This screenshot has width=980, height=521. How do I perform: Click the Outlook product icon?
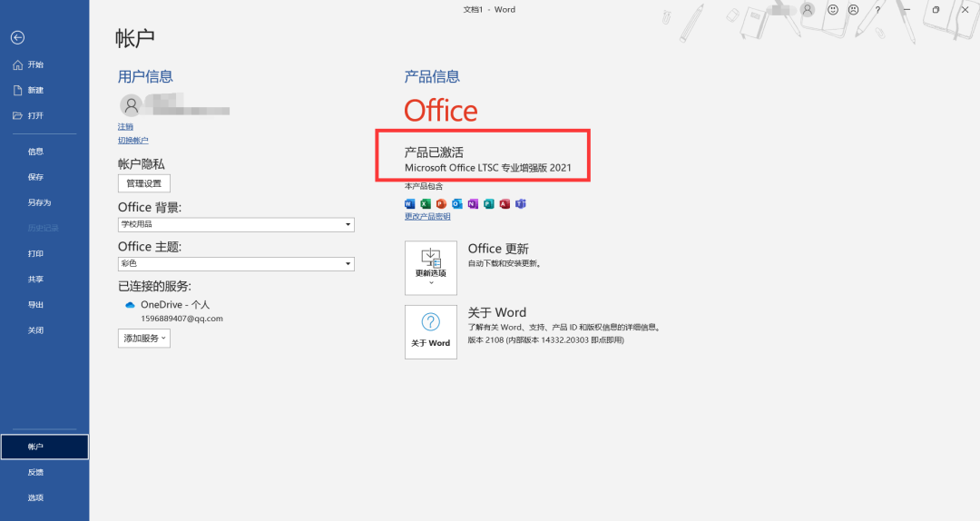(456, 203)
